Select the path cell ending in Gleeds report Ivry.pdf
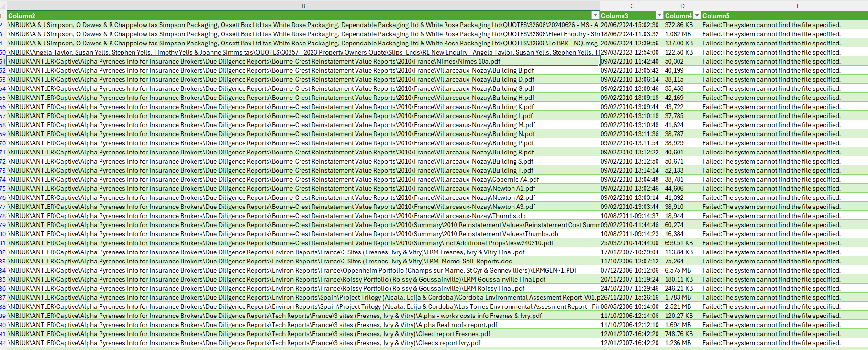The height and width of the screenshot is (350, 868). tap(303, 343)
